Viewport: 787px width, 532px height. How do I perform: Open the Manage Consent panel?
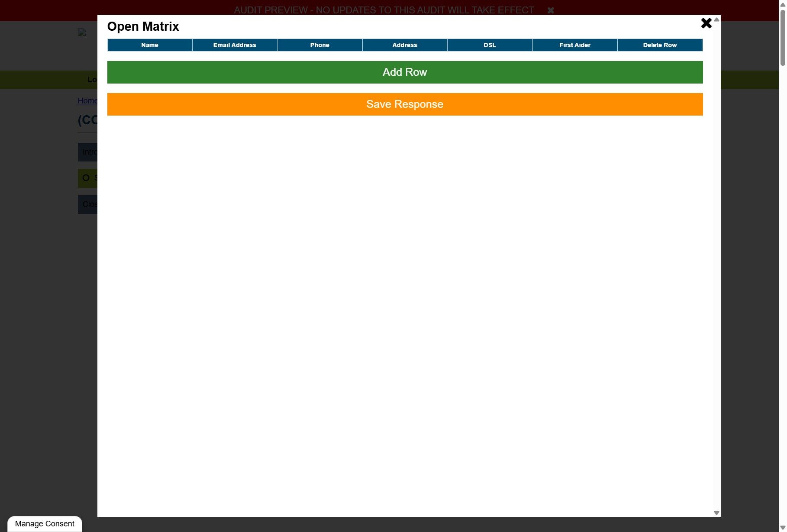(45, 524)
